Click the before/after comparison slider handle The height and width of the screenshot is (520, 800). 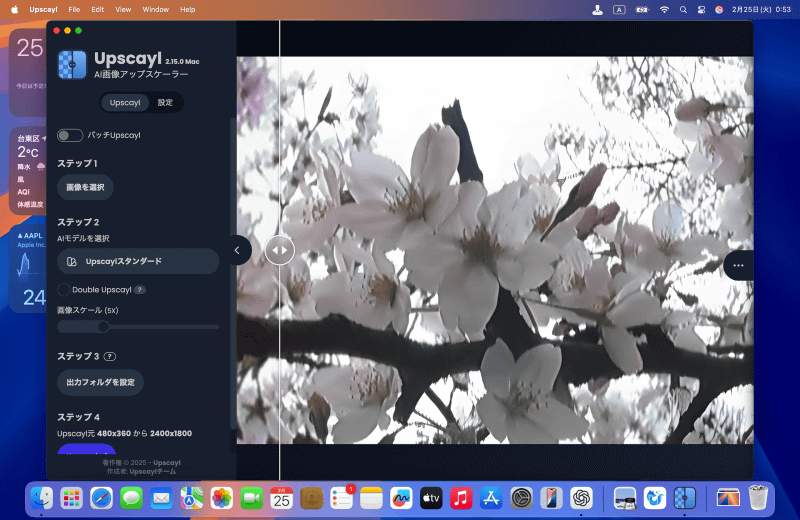[x=280, y=250]
